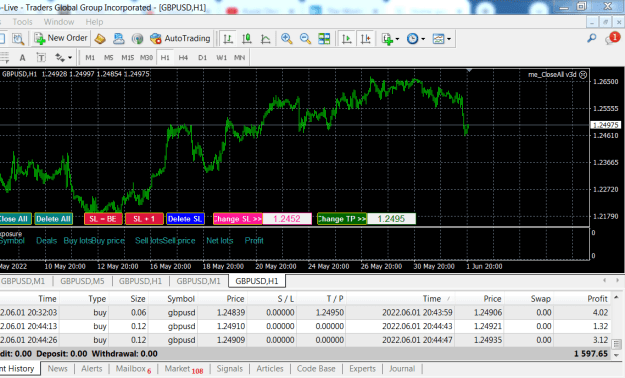Click the Change SL >> button
The image size is (625, 378).
(238, 219)
